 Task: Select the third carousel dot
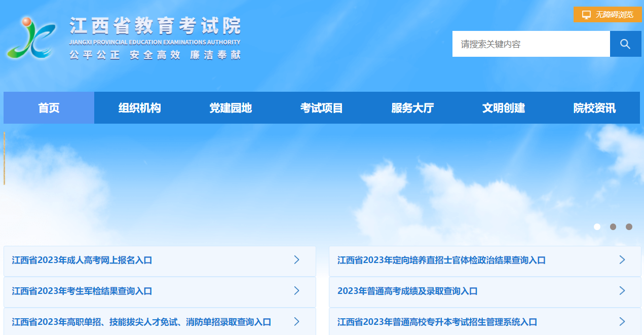pos(629,227)
